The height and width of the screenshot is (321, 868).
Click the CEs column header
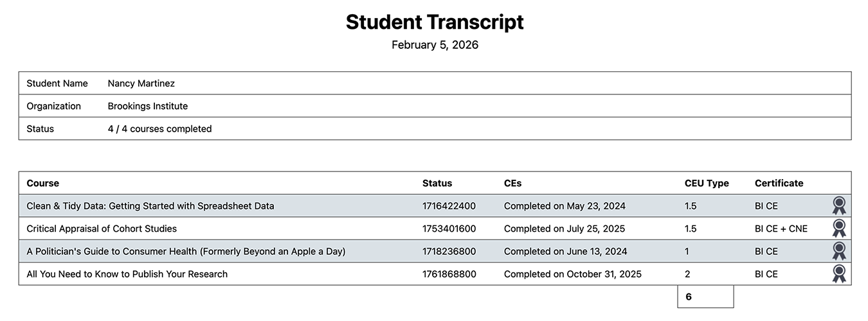[x=512, y=183]
